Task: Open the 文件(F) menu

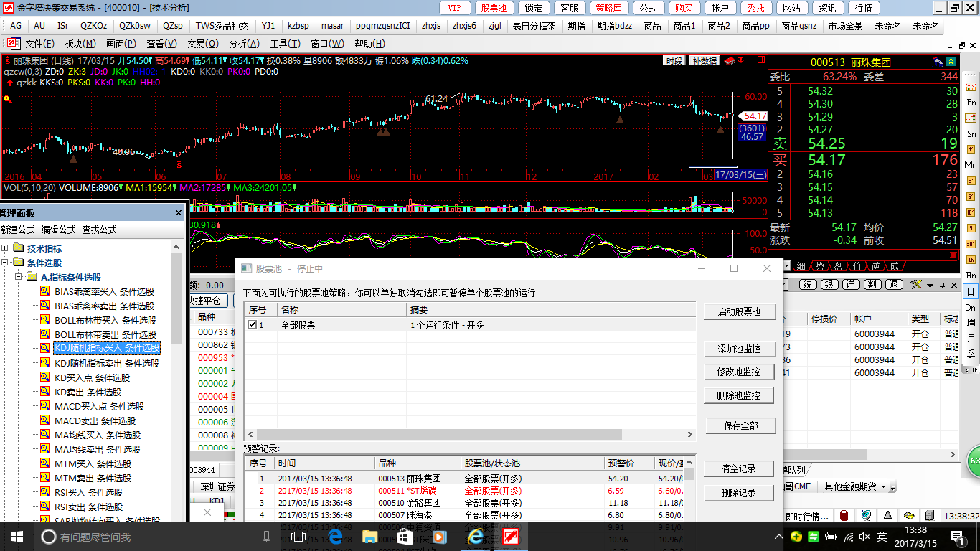Action: click(x=40, y=44)
